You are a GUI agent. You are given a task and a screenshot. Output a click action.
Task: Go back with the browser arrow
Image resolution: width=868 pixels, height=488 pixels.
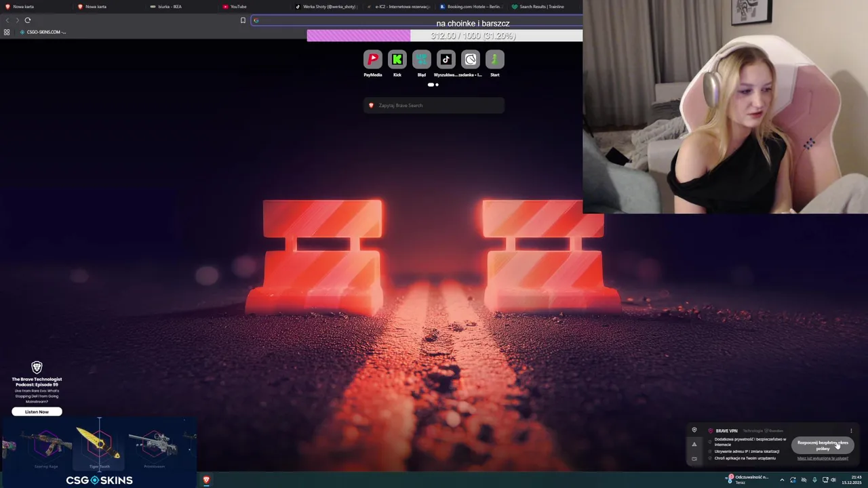pos(7,20)
